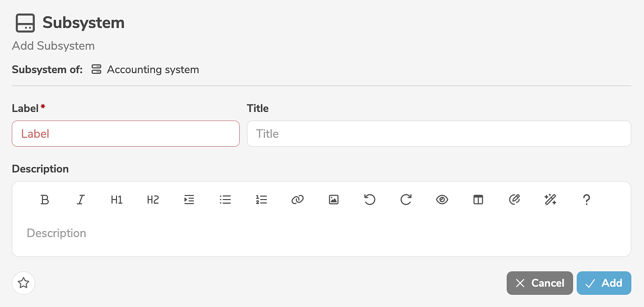Open editor help question mark
Screen dimensions: 644x307
pyautogui.click(x=587, y=200)
